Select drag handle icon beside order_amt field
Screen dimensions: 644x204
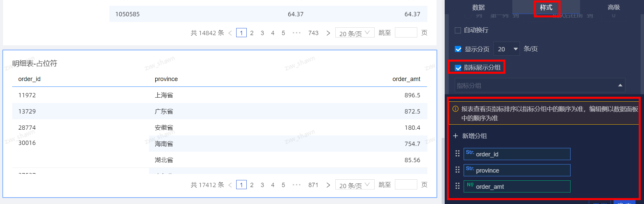pos(457,186)
